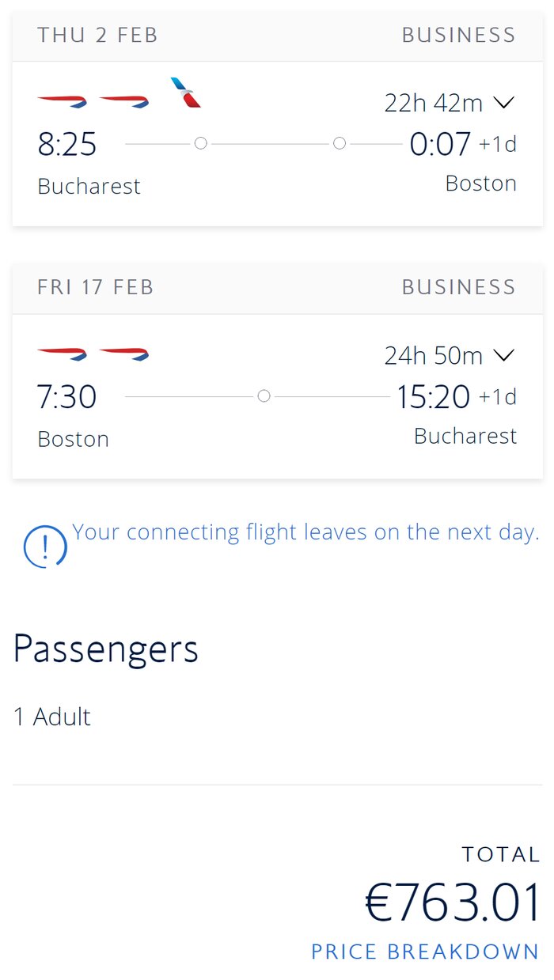Click the 8:25 Bucharest departure time
The height and width of the screenshot is (980, 554).
(67, 145)
